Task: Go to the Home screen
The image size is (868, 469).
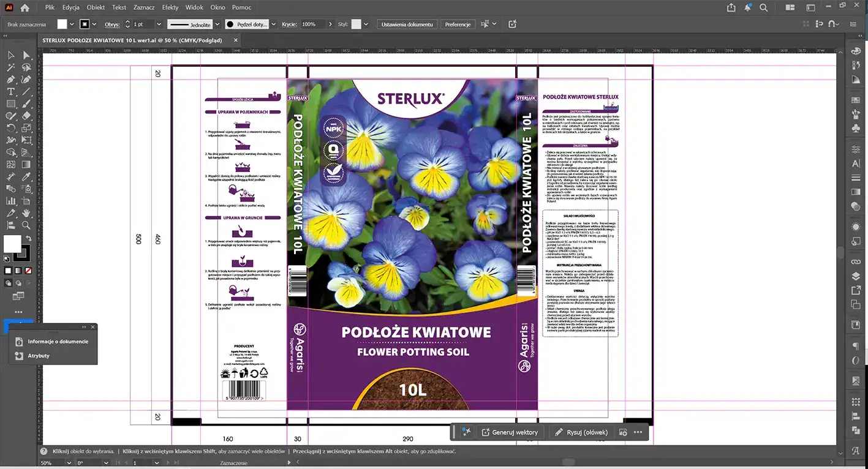Action: coord(25,8)
